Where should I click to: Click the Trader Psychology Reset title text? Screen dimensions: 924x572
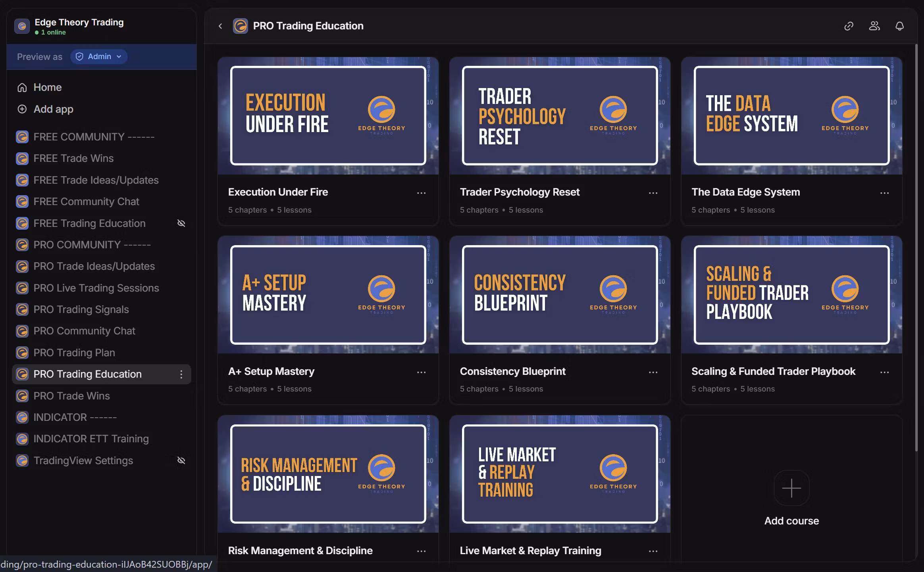tap(520, 192)
